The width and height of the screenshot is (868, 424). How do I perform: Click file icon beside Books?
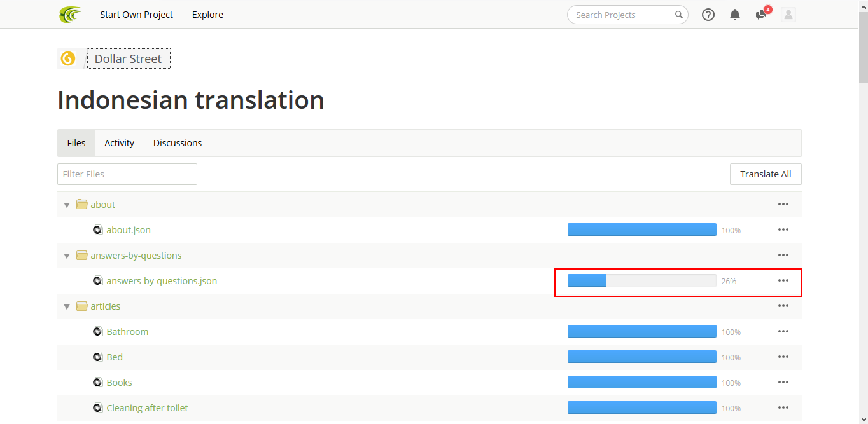click(x=97, y=383)
